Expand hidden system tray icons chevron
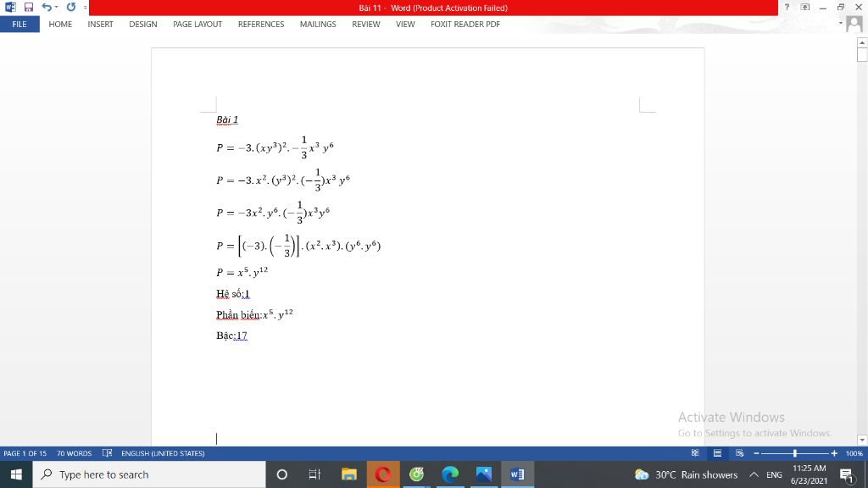Viewport: 868px width, 488px height. (754, 474)
